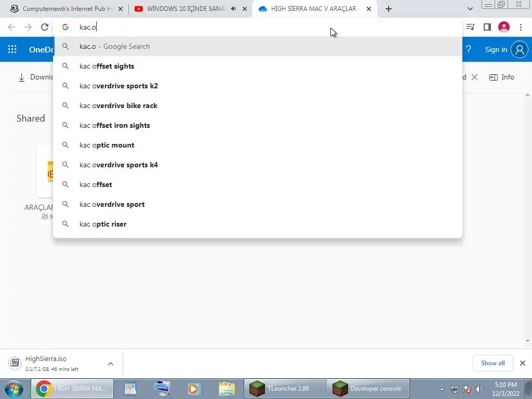Select the 'kac,o - Google Search' suggestion
The width and height of the screenshot is (532, 399).
click(258, 46)
